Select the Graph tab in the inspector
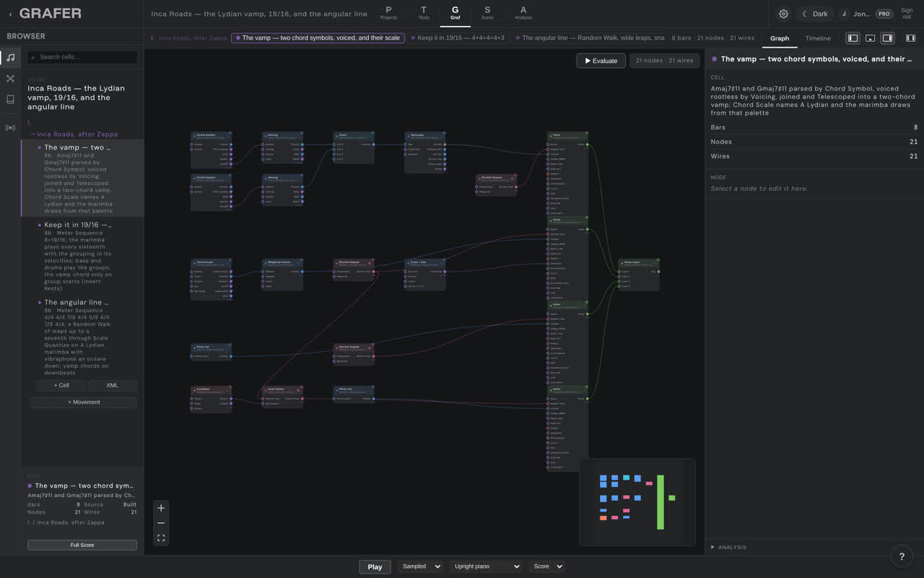This screenshot has width=924, height=578. [x=780, y=38]
